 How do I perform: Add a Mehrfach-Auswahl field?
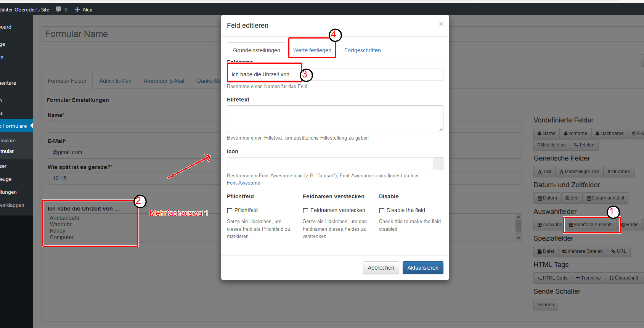click(591, 225)
